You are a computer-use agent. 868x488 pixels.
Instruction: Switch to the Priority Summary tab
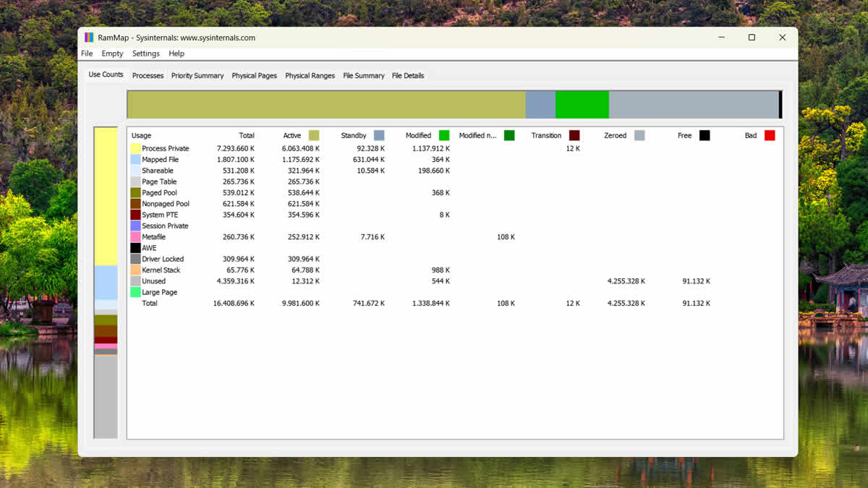[x=197, y=75]
